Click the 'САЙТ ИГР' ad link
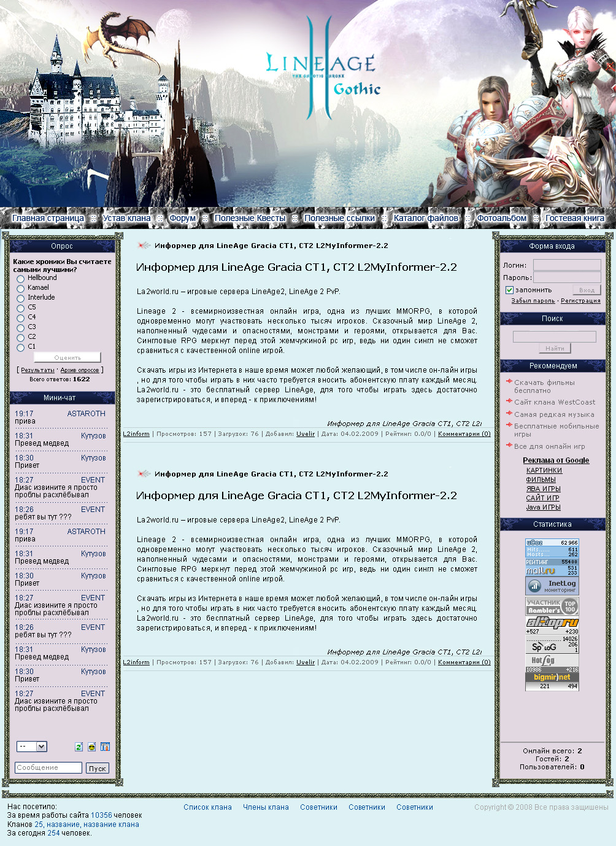The height and width of the screenshot is (846, 616). point(542,498)
